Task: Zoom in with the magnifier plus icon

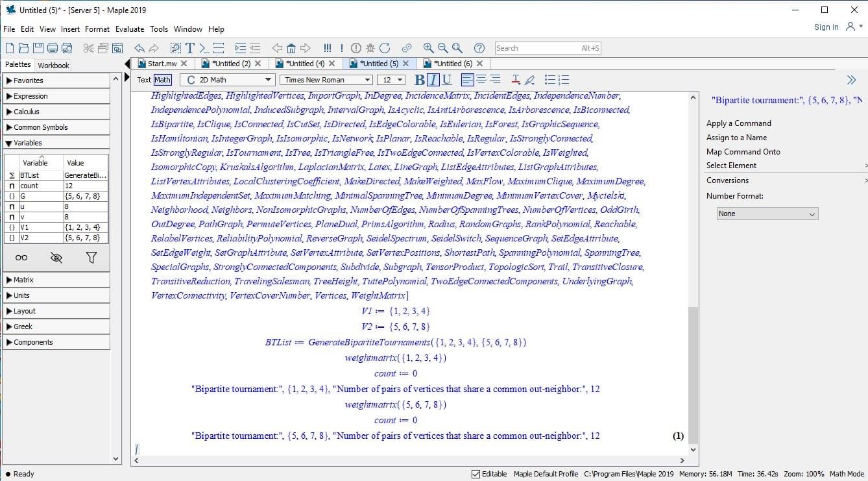Action: coord(428,48)
